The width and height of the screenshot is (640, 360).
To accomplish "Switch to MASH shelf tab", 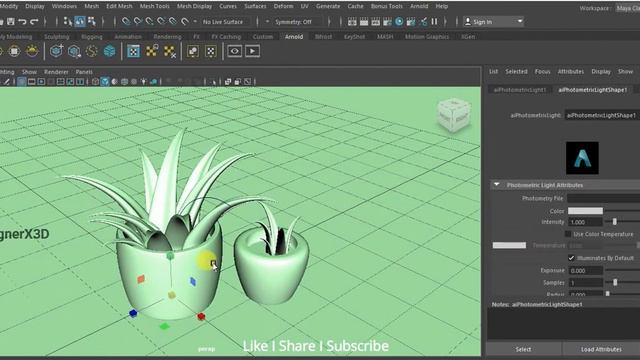I will [x=385, y=36].
